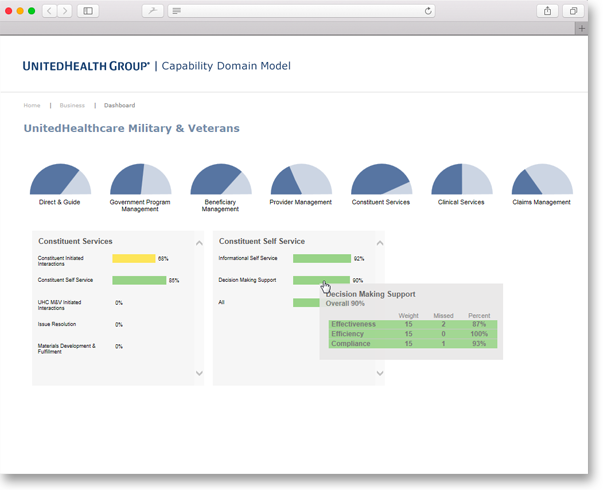This screenshot has height=490, width=610.
Task: Click the Business breadcrumb link
Action: (72, 105)
